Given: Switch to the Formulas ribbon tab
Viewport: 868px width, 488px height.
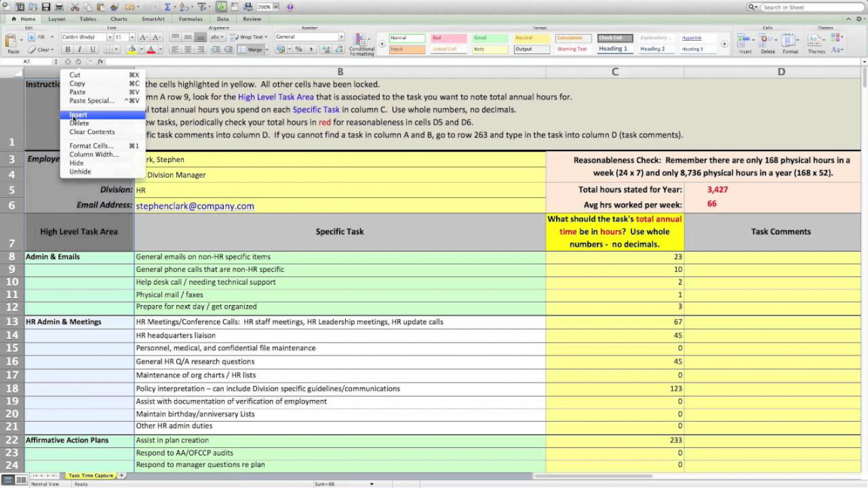Looking at the screenshot, I should click(191, 19).
